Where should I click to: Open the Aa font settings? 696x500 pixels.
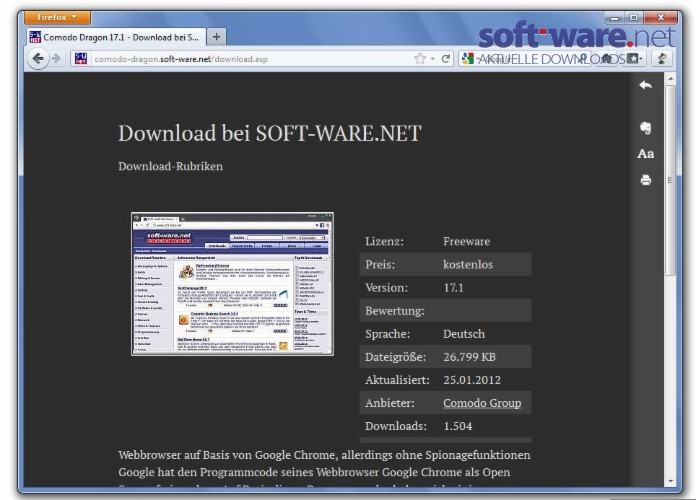coord(645,154)
